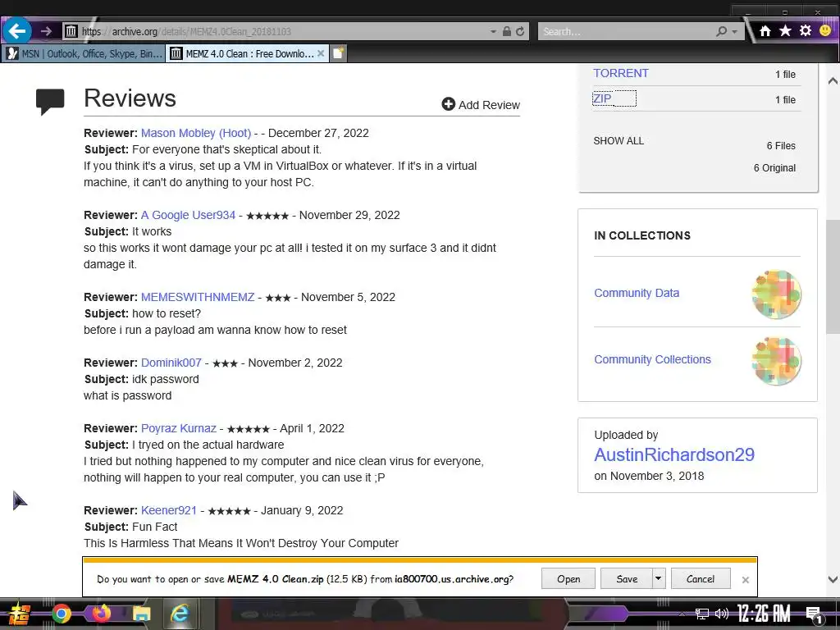Click Open in download bar
Image resolution: width=840 pixels, height=630 pixels.
click(568, 578)
